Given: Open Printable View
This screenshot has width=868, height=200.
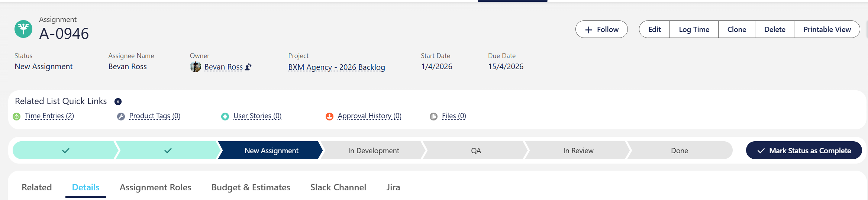Looking at the screenshot, I should point(827,29).
